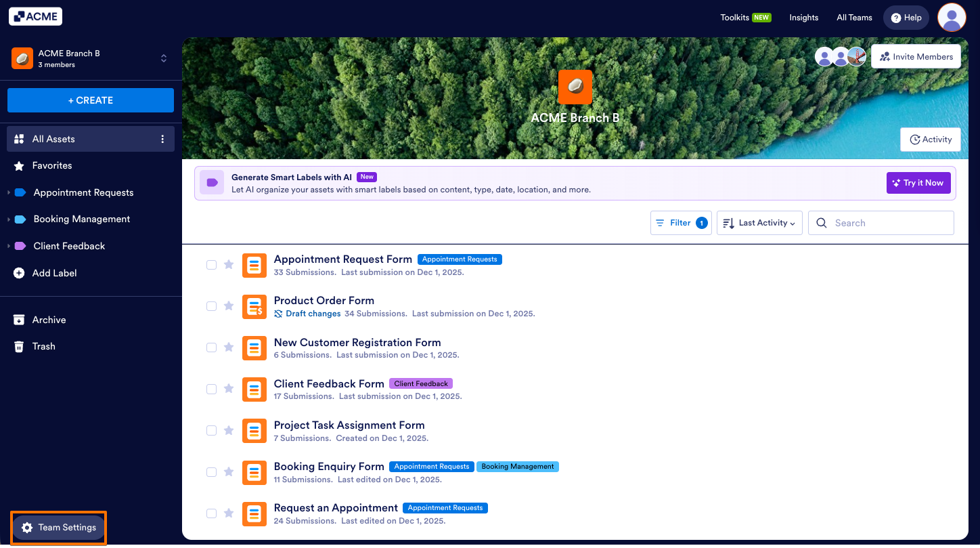This screenshot has width=980, height=548.
Task: Click Invite Members
Action: point(916,57)
